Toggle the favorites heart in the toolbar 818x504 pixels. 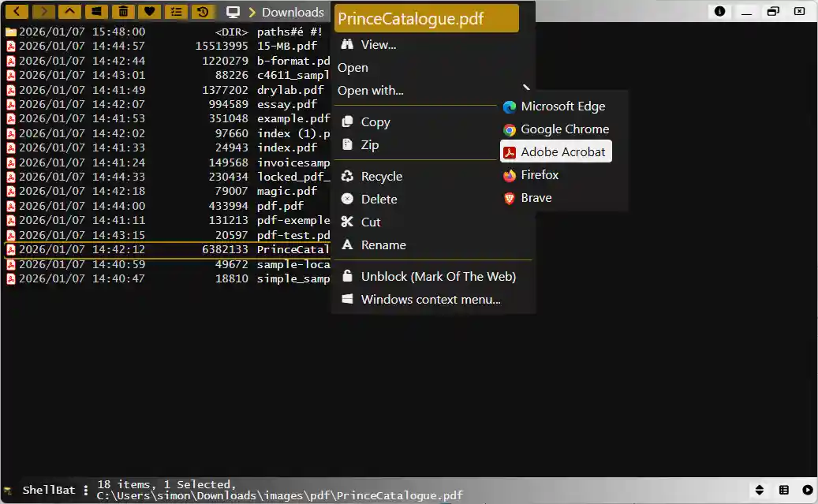[x=148, y=12]
